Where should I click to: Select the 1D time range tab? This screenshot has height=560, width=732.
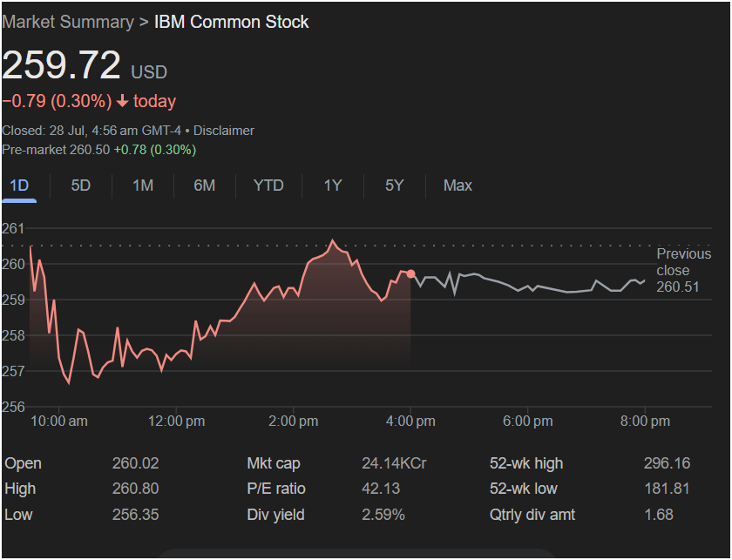[19, 186]
